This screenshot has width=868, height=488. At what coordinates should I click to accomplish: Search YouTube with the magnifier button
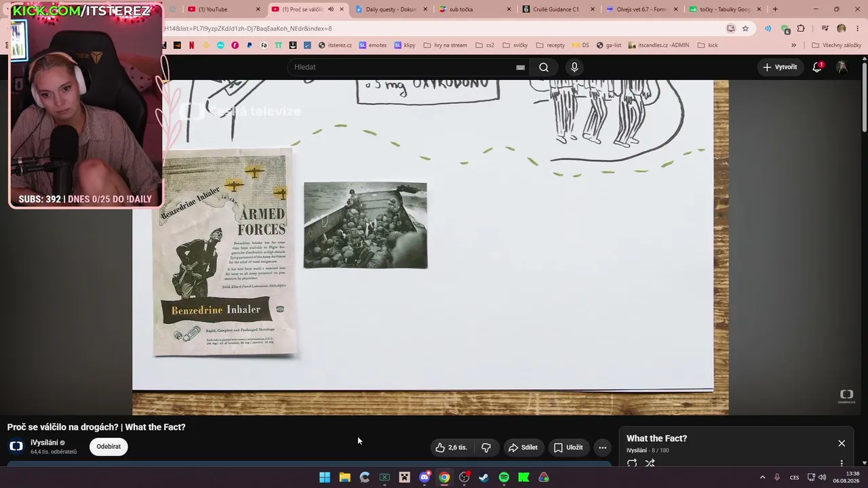tap(544, 67)
